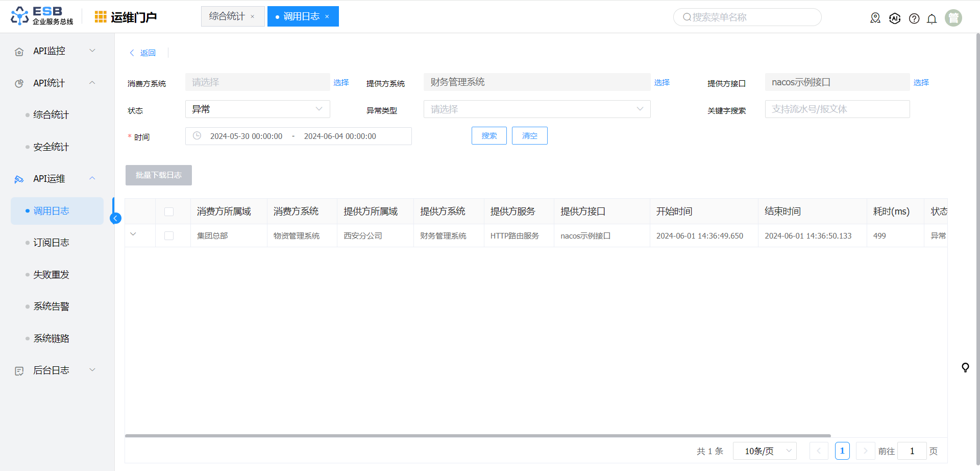The image size is (980, 471).
Task: Click the 搜索 button
Action: click(x=488, y=135)
